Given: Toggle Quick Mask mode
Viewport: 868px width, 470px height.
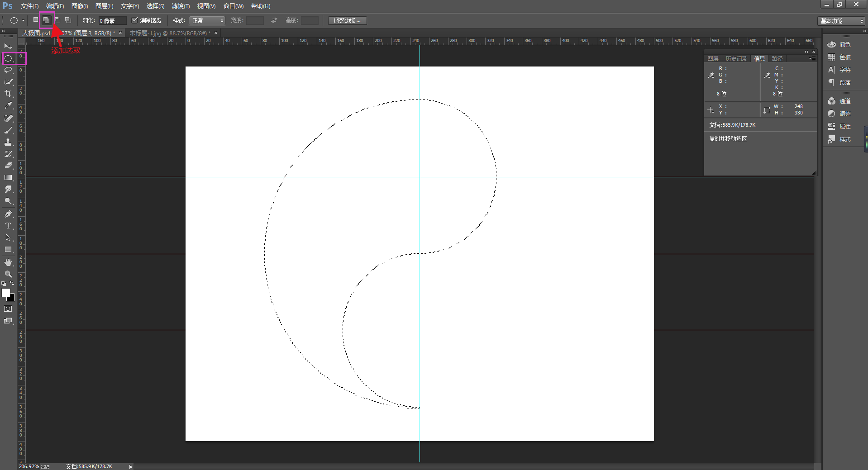Looking at the screenshot, I should [8, 309].
